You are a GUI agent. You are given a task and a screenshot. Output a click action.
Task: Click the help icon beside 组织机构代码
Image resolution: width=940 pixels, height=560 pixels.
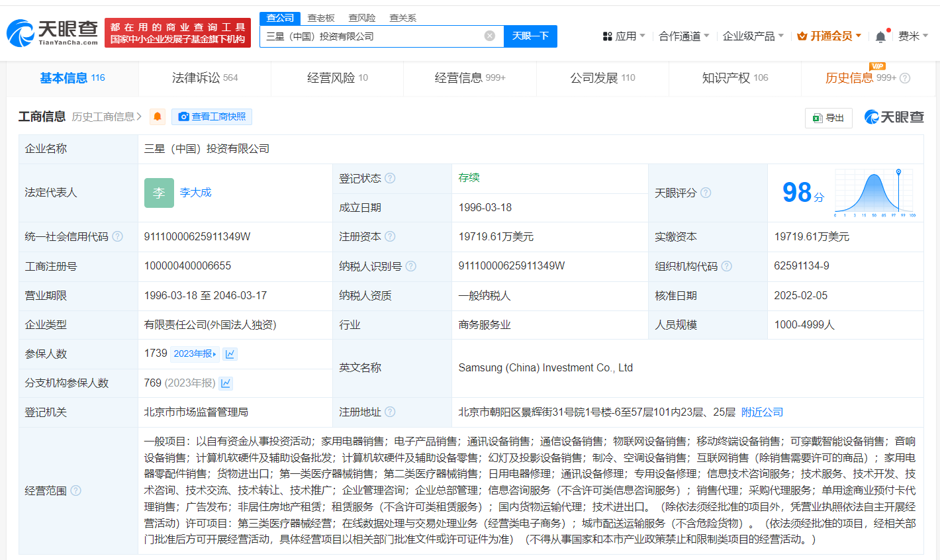click(x=726, y=266)
